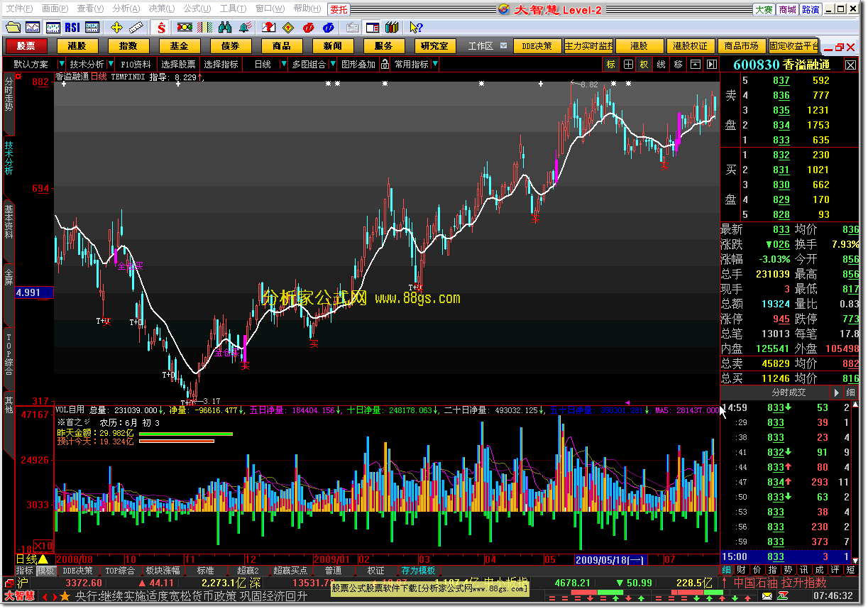This screenshot has height=609, width=868.
Task: Expand the 技术分析 dropdown arrow
Action: 110,65
